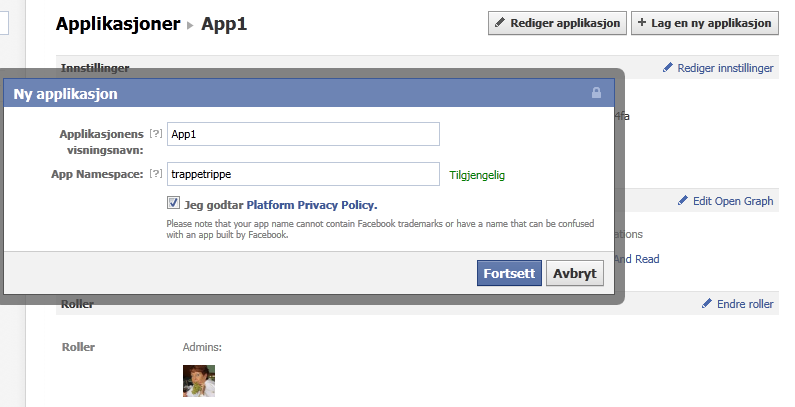795x407 pixels.
Task: Click the Applikasjoner breadcrumb heading
Action: point(118,24)
